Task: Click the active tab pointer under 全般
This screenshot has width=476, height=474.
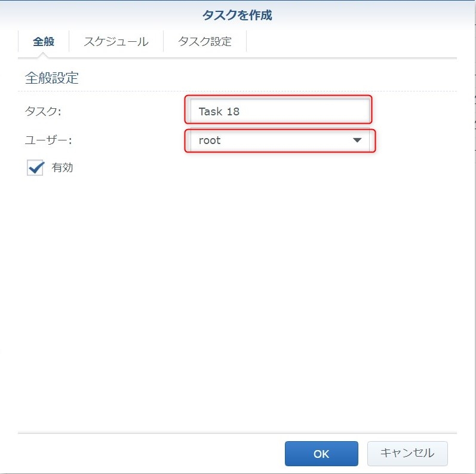Action: pyautogui.click(x=43, y=55)
